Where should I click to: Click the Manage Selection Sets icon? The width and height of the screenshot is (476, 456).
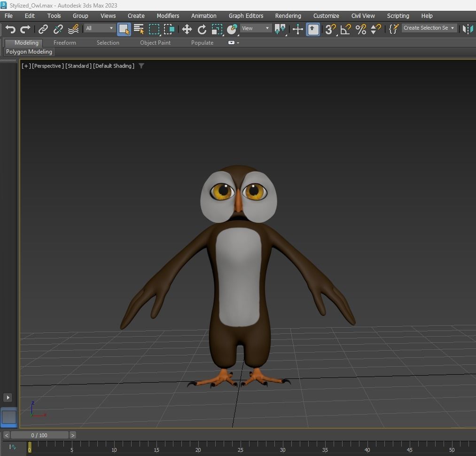[394, 29]
